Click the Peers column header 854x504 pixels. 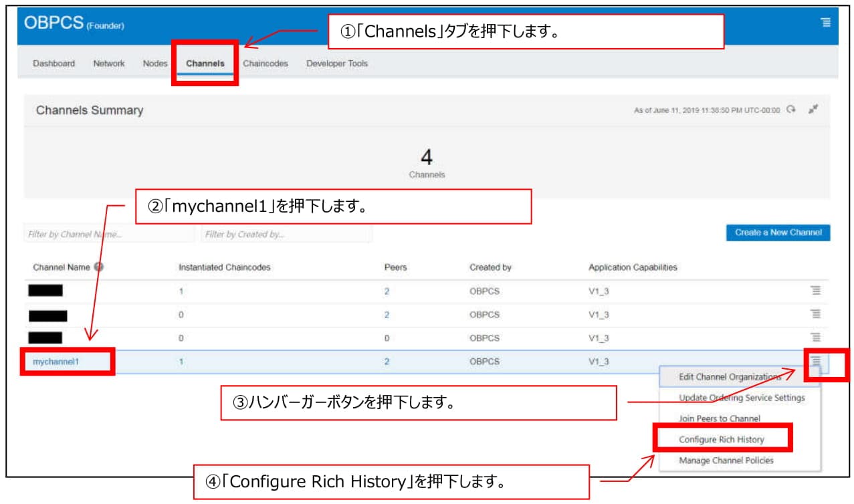(396, 267)
